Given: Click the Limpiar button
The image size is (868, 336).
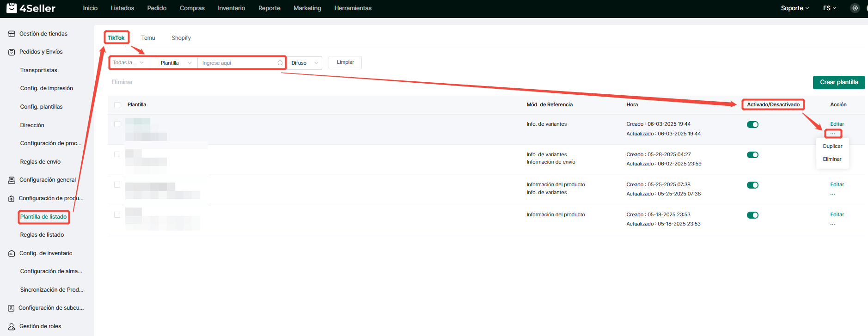Looking at the screenshot, I should click(x=345, y=62).
